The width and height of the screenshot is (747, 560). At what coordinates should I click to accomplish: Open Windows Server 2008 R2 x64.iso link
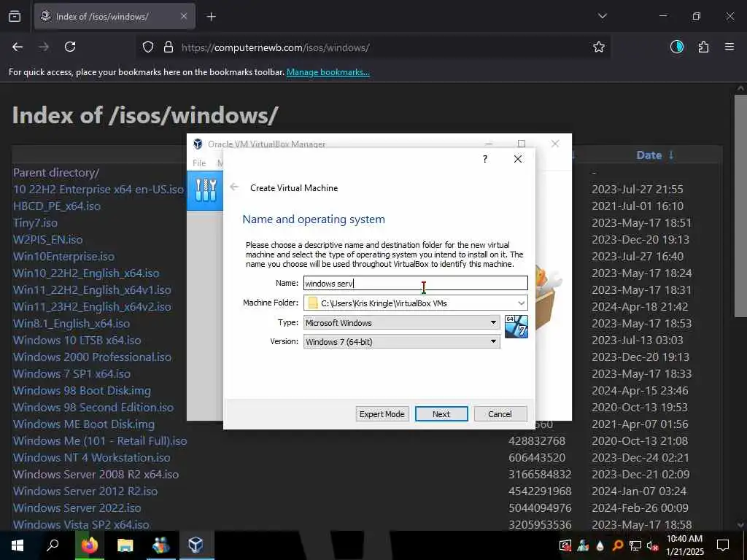[96, 474]
